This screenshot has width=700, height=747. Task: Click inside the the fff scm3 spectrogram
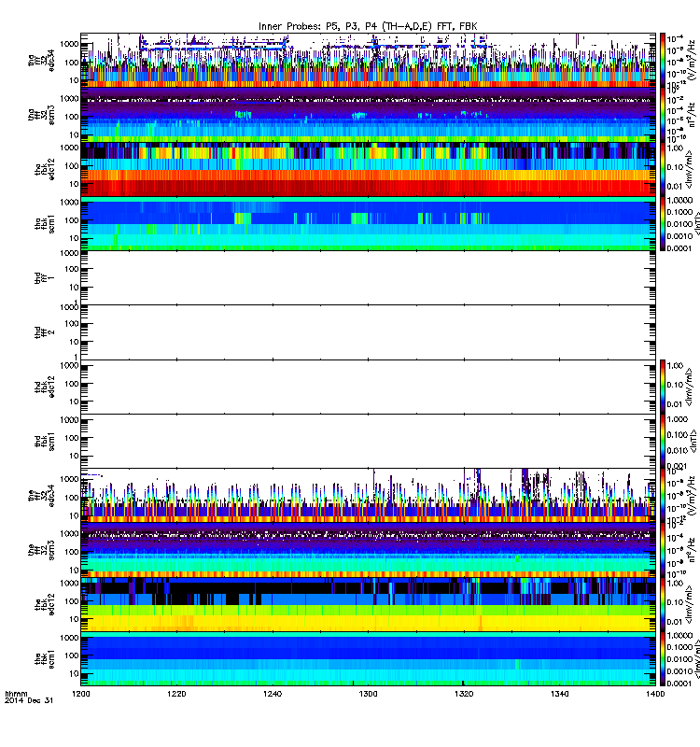(368, 550)
